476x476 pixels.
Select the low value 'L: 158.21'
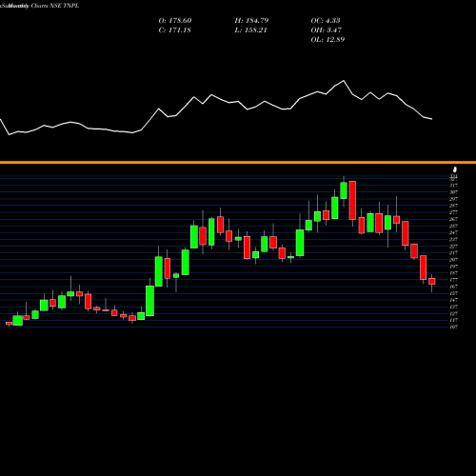tap(250, 30)
